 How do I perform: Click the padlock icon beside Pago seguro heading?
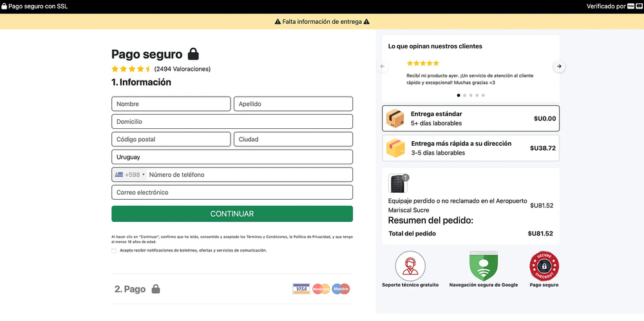point(193,54)
